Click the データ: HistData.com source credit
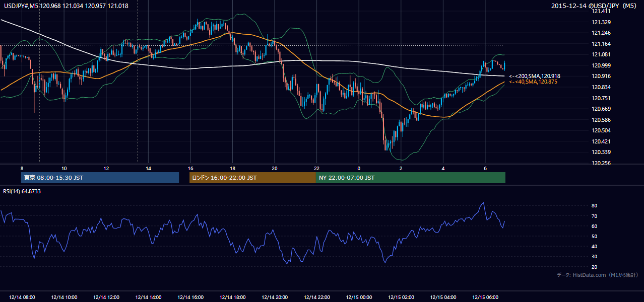 click(x=598, y=275)
